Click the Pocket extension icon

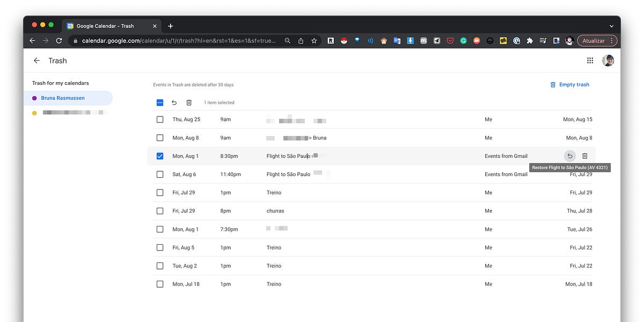coord(450,40)
